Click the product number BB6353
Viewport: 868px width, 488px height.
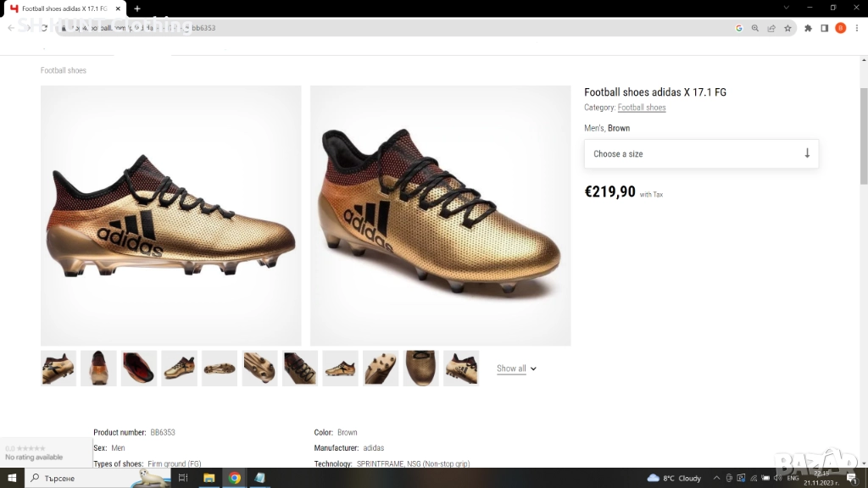[x=163, y=432]
